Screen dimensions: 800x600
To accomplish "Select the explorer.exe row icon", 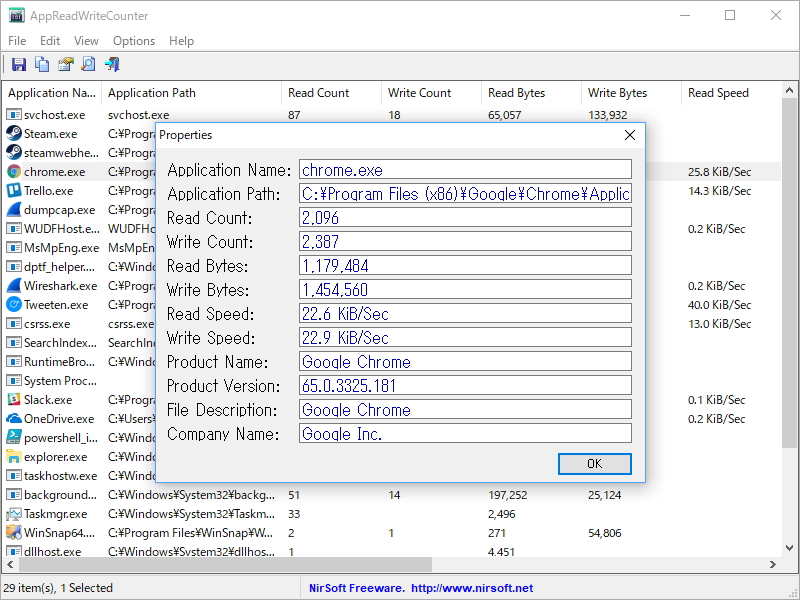I will (14, 457).
